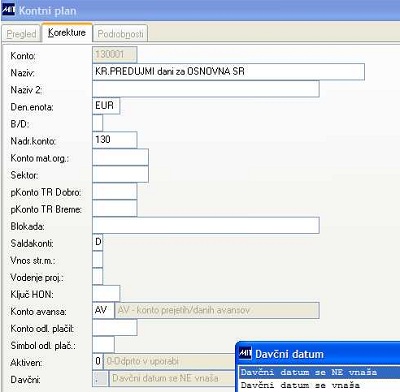Screen dimensions: 400x392
Task: Click the Saldakonti field containing D
Action: (x=97, y=242)
